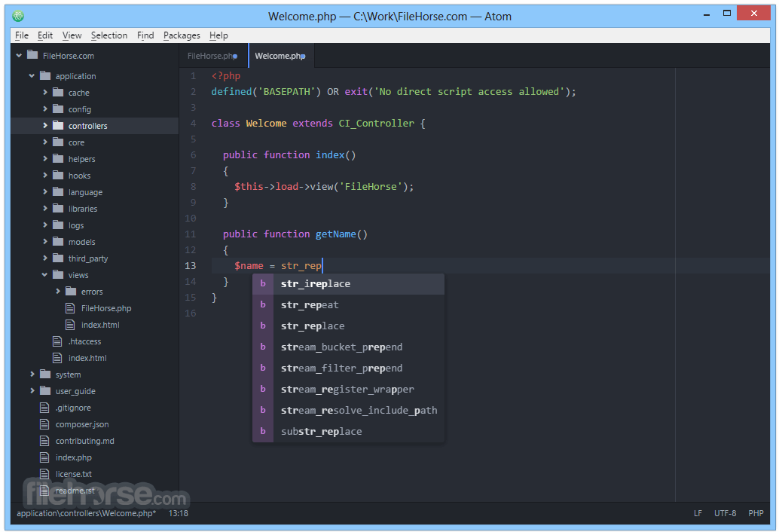The image size is (779, 532).
Task: Open the Selection menu
Action: click(x=109, y=35)
